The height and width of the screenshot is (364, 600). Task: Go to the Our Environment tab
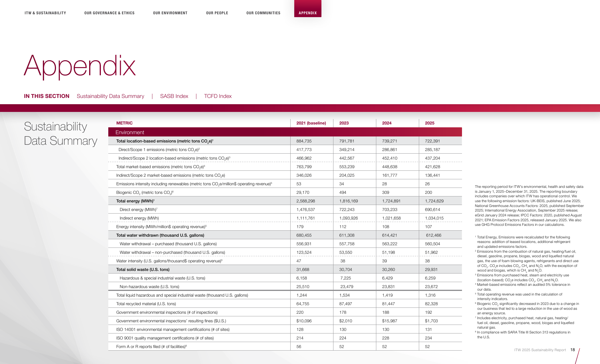pyautogui.click(x=170, y=13)
